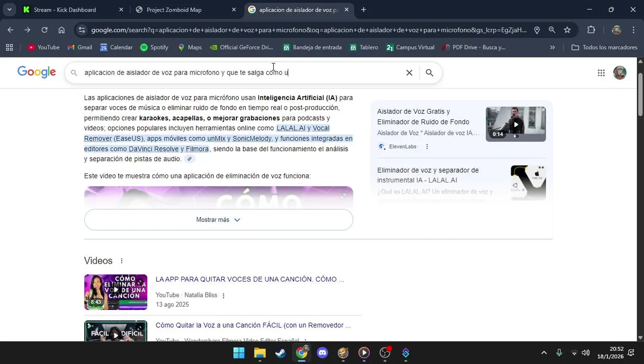
Task: Open ElevenLabs source options menu
Action: point(427,147)
